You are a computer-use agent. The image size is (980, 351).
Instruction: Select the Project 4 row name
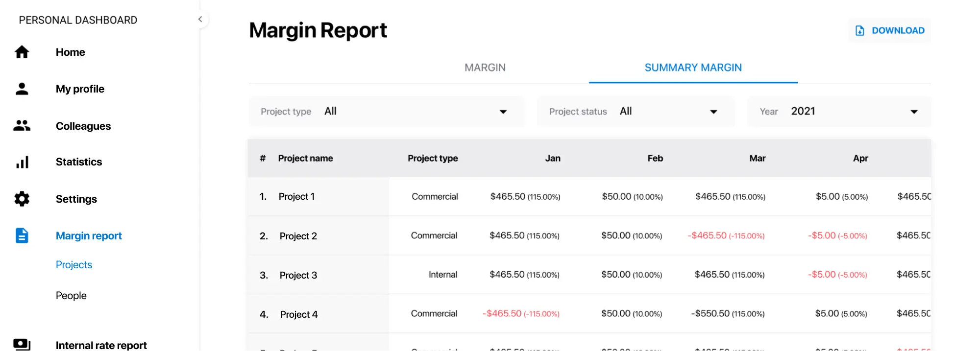298,314
